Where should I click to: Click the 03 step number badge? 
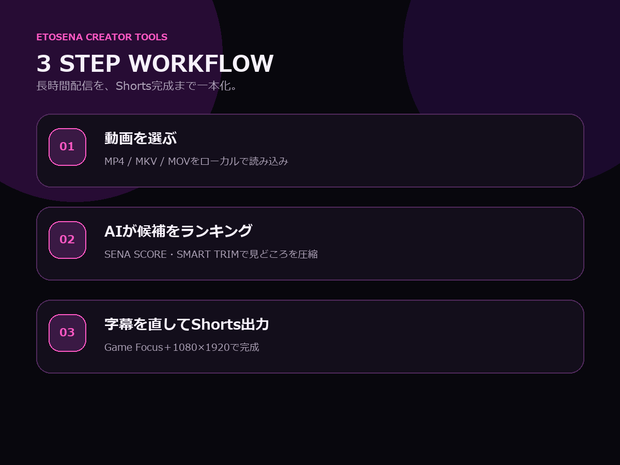[67, 333]
